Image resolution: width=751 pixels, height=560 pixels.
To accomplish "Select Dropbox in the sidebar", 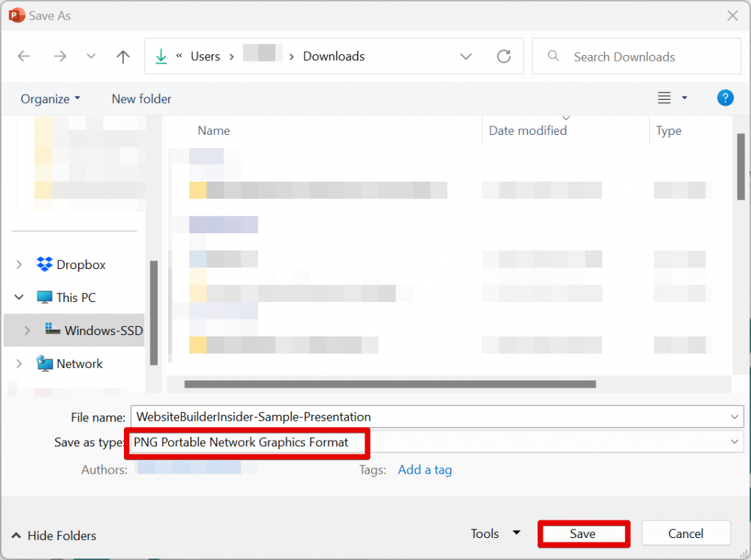I will pyautogui.click(x=81, y=264).
